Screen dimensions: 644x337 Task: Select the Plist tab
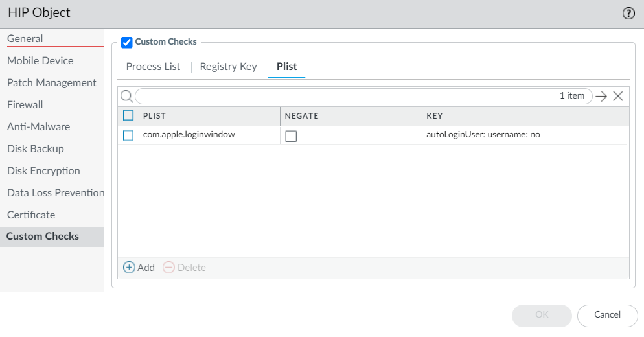pyautogui.click(x=286, y=67)
